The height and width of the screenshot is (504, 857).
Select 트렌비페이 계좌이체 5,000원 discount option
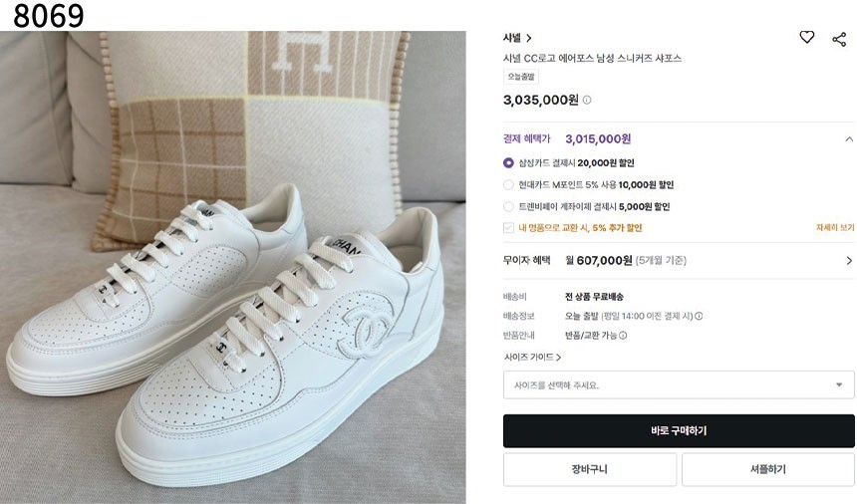coord(509,206)
